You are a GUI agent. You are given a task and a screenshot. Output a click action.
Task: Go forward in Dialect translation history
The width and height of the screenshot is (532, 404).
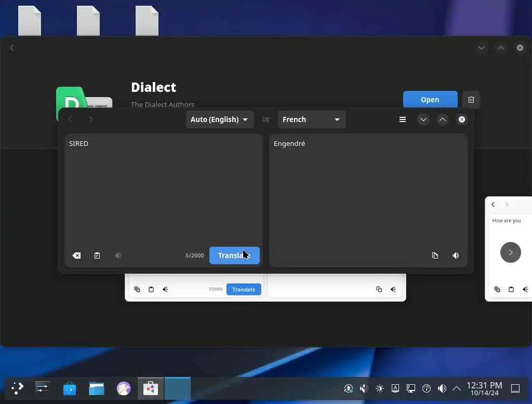[x=90, y=119]
